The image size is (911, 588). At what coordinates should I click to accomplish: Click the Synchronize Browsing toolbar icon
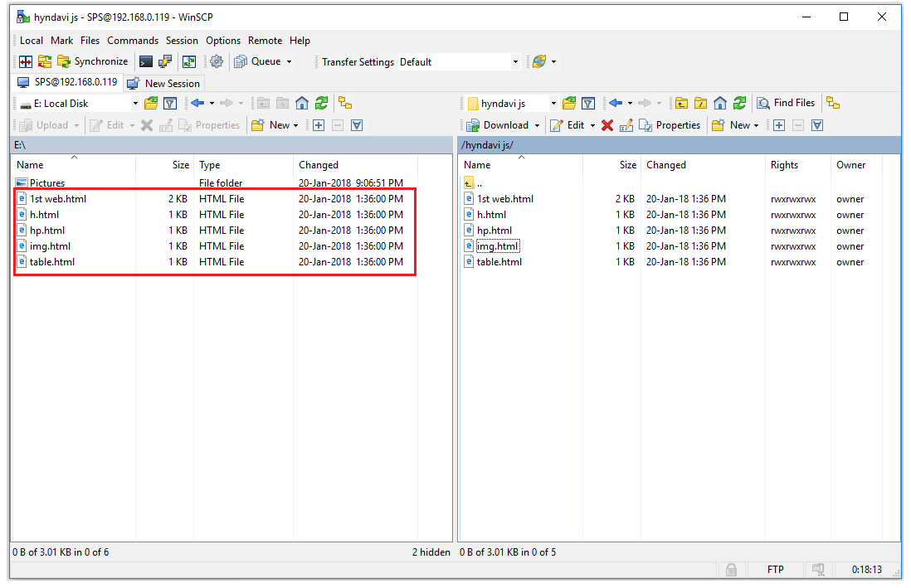[45, 61]
